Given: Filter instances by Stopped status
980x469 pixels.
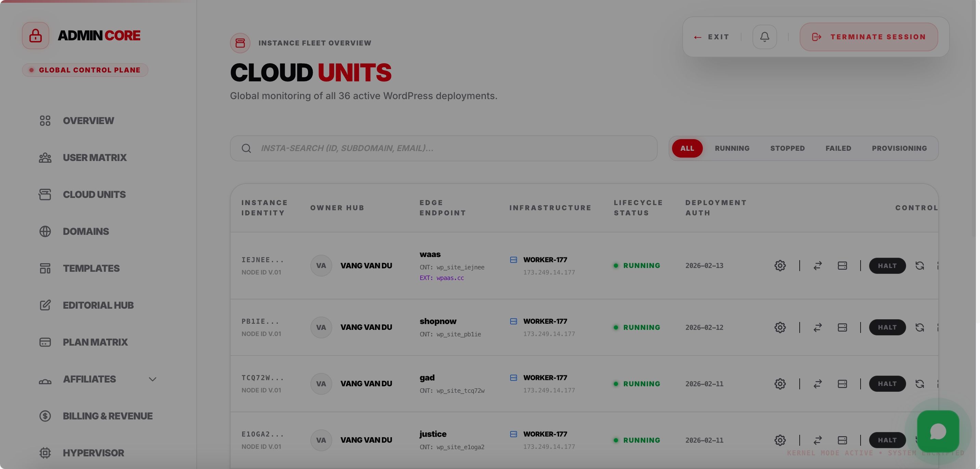Looking at the screenshot, I should coord(787,148).
